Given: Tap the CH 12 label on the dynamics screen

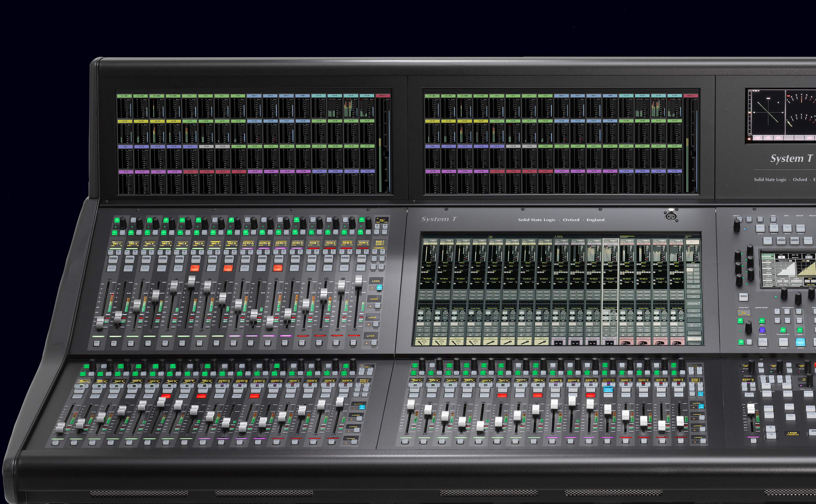Looking at the screenshot, I should coord(795,255).
